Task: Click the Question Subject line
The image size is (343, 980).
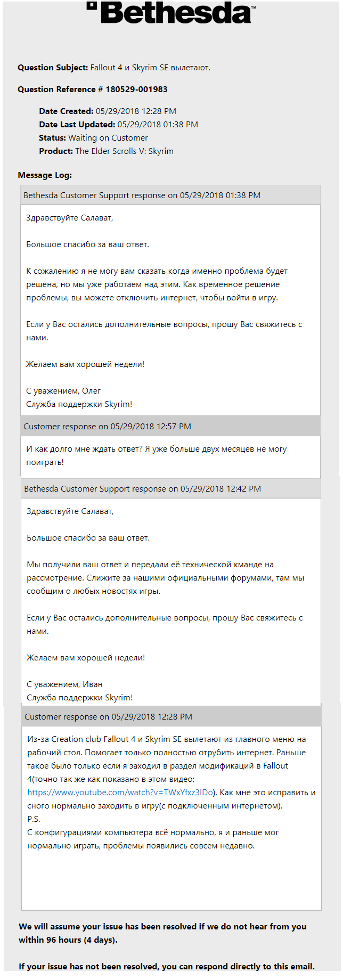Action: 114,68
